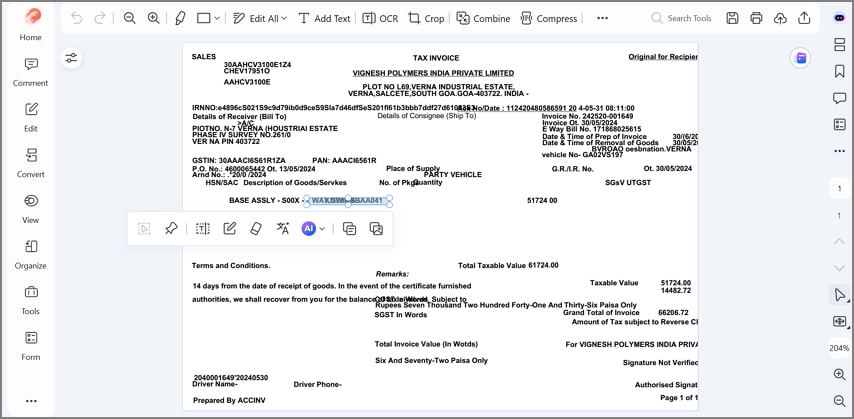Click the 'TAX INVOICE' heading text
Image resolution: width=854 pixels, height=419 pixels.
click(x=436, y=58)
